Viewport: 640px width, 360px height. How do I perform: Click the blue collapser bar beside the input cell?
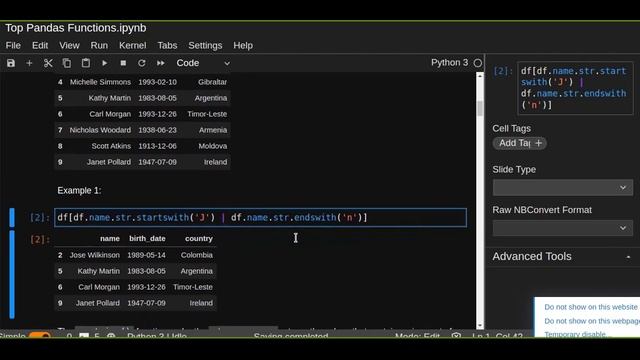12,218
